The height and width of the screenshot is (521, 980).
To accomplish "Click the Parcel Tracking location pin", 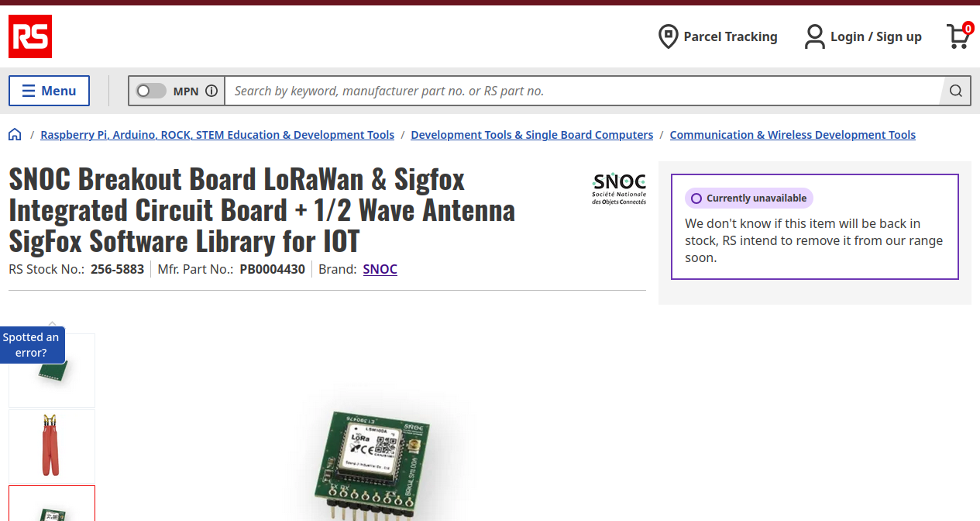I will point(668,36).
